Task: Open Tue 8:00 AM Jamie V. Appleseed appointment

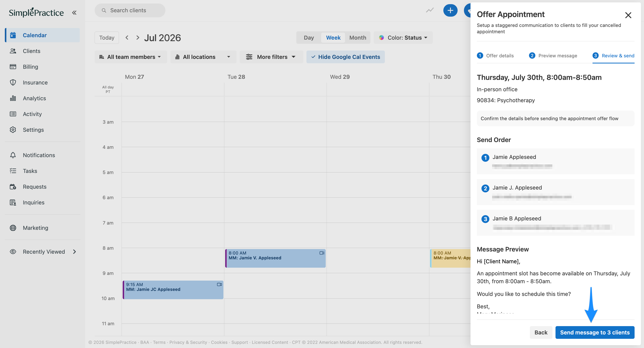Action: coord(275,258)
